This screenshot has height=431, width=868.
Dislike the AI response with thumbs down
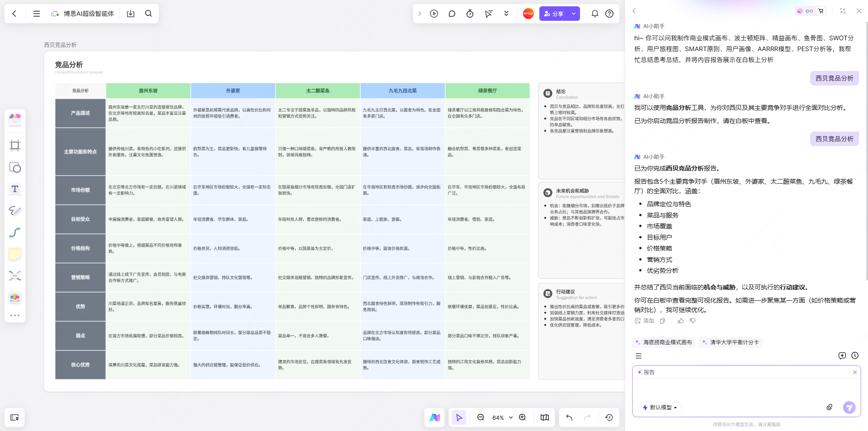692,321
